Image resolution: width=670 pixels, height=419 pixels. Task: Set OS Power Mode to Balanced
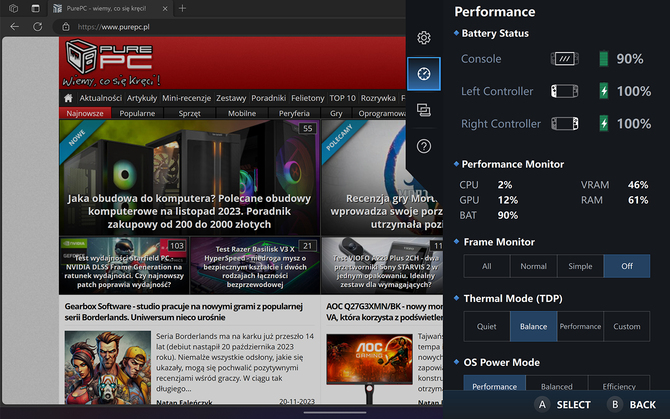pyautogui.click(x=557, y=383)
